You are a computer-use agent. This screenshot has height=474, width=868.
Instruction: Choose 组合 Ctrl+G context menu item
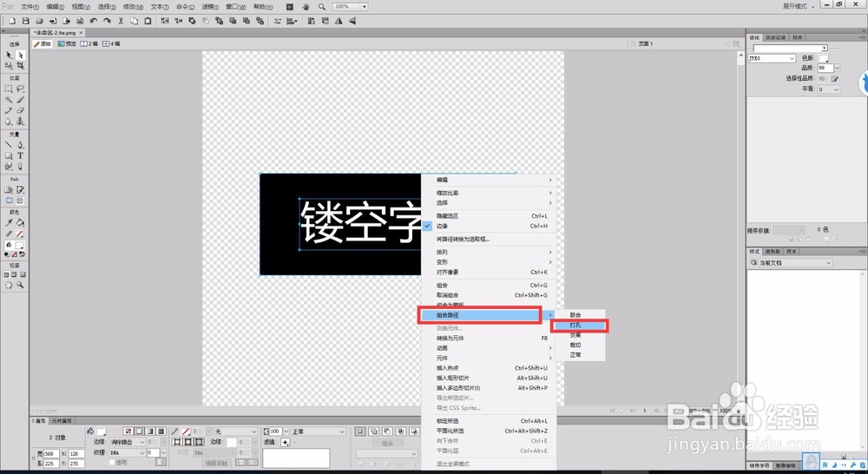[486, 285]
